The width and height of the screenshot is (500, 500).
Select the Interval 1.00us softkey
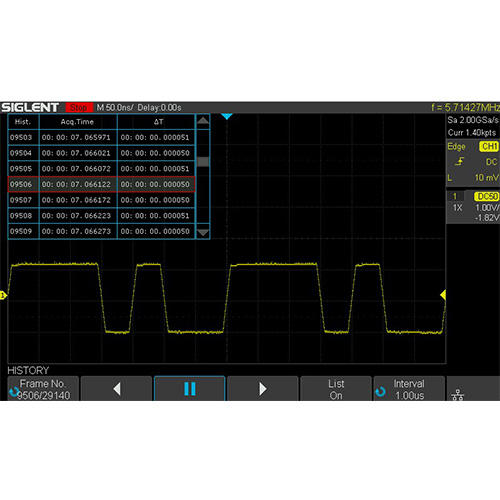click(x=409, y=389)
